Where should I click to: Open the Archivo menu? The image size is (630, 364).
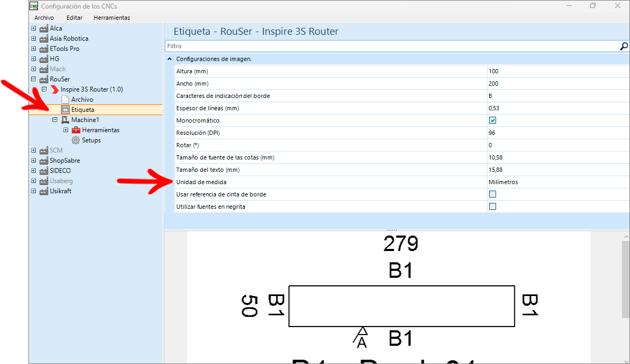click(44, 18)
